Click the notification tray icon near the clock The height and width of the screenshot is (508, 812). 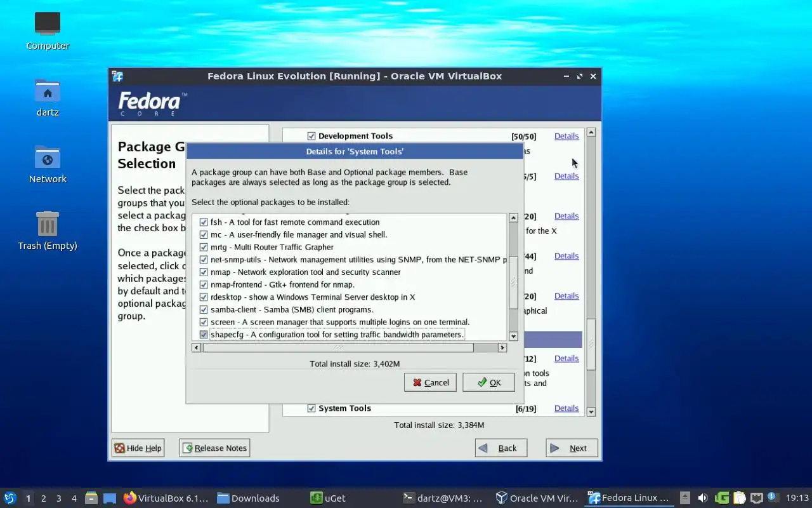click(773, 497)
